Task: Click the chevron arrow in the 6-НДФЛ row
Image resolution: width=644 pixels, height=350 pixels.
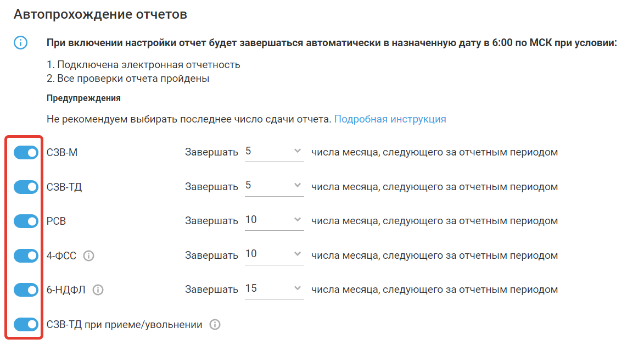Action: pos(297,288)
